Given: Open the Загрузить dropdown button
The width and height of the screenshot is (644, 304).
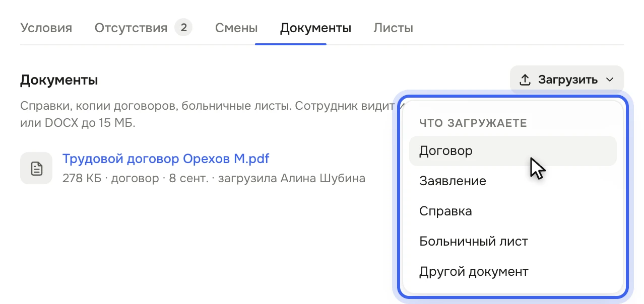Looking at the screenshot, I should click(x=567, y=80).
